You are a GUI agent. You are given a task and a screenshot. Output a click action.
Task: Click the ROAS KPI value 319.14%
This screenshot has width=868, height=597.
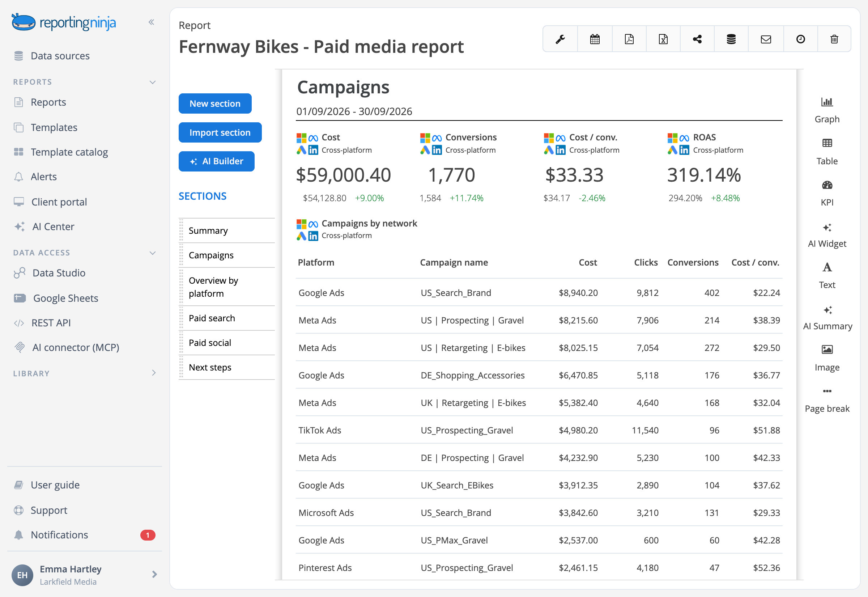coord(704,175)
